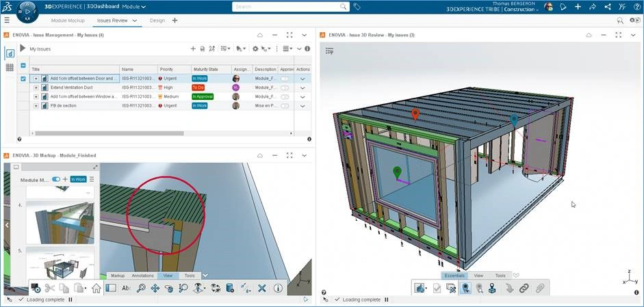Toggle Approval switch for Extend Ventilation Duct

[284, 88]
